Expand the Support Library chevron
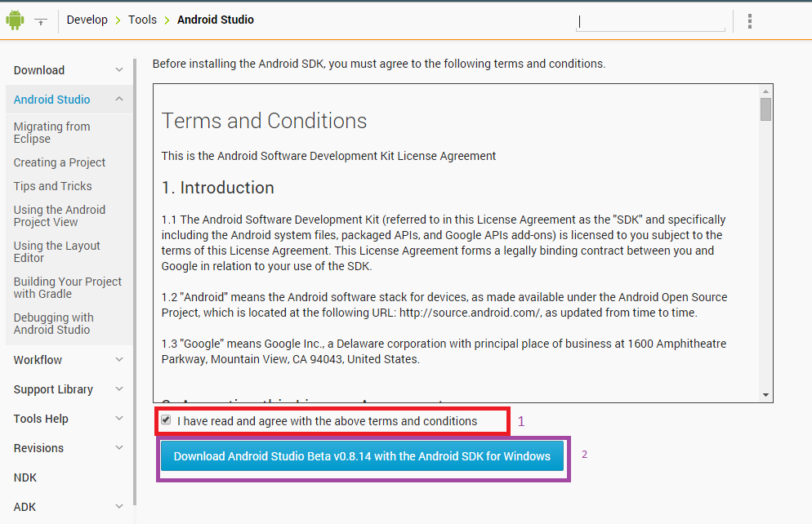812x524 pixels. 119,389
